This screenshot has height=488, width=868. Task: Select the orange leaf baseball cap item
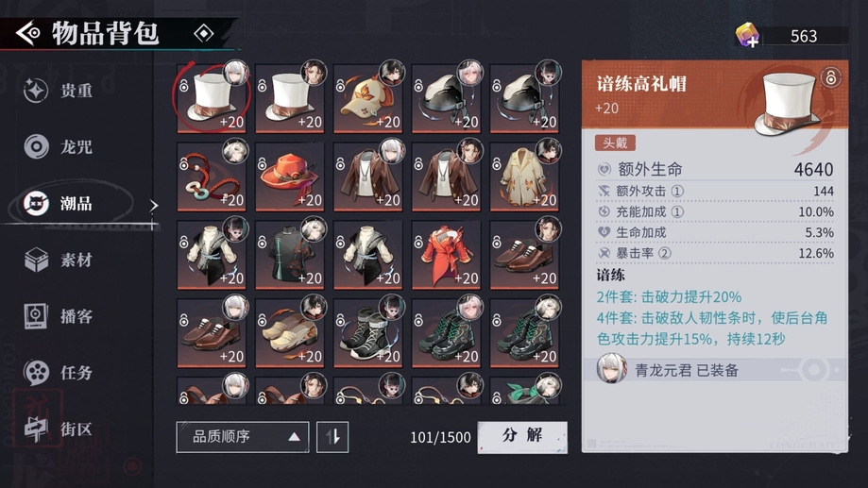[368, 98]
